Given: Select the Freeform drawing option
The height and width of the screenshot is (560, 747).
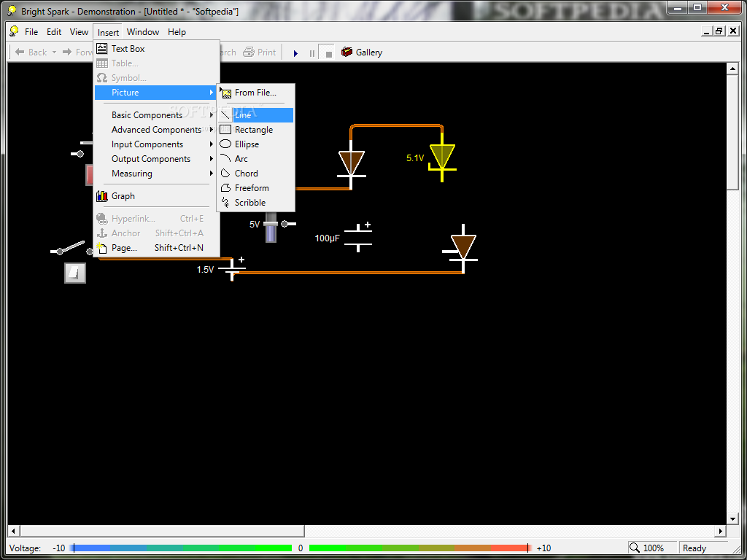Looking at the screenshot, I should tap(256, 187).
